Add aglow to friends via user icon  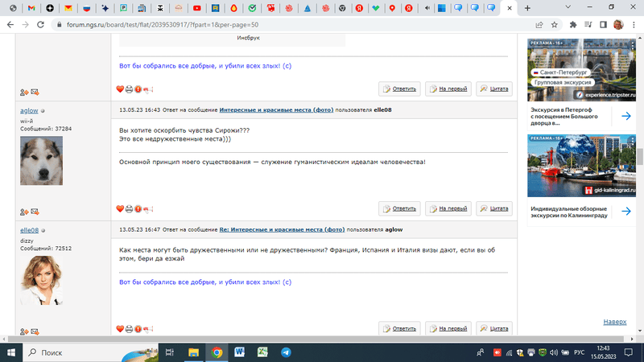[24, 212]
